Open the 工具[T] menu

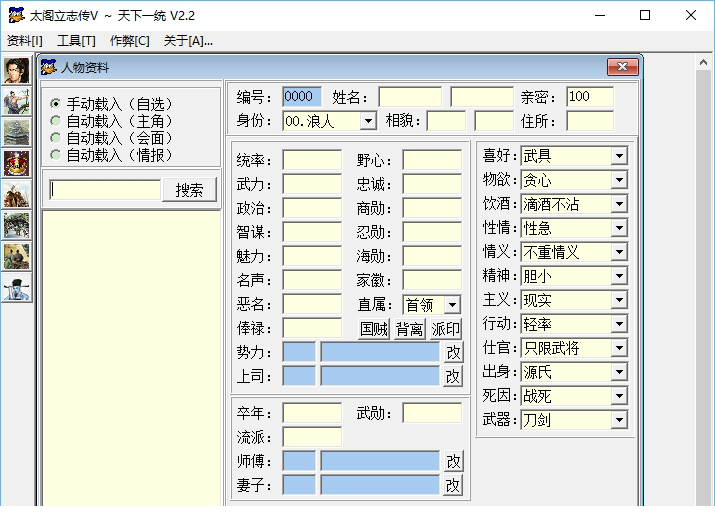76,41
